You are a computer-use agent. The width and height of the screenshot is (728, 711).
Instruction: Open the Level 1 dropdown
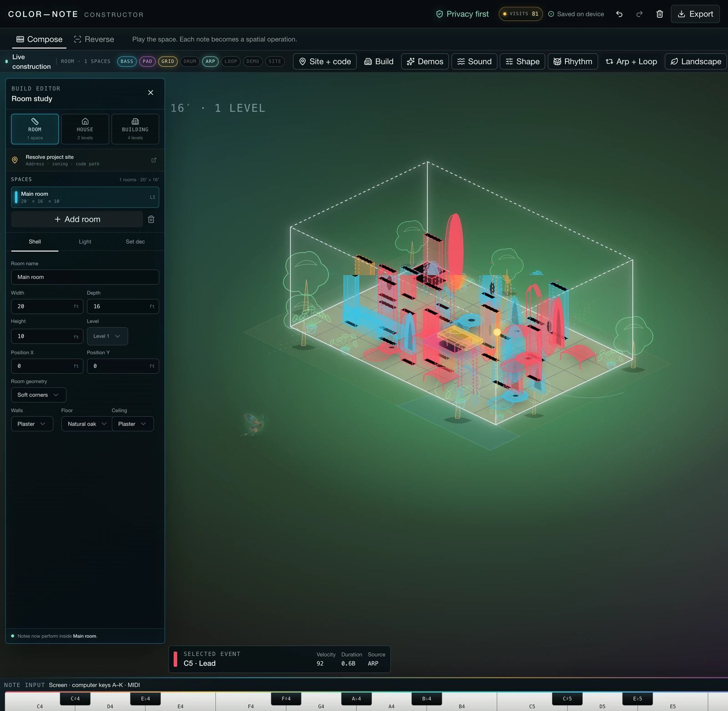tap(107, 336)
